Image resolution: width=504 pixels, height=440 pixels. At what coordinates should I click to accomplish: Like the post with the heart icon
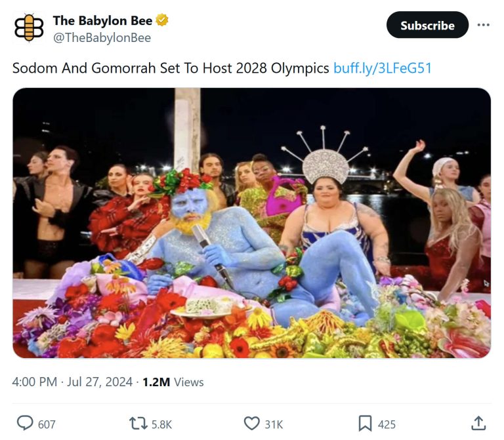pyautogui.click(x=252, y=424)
